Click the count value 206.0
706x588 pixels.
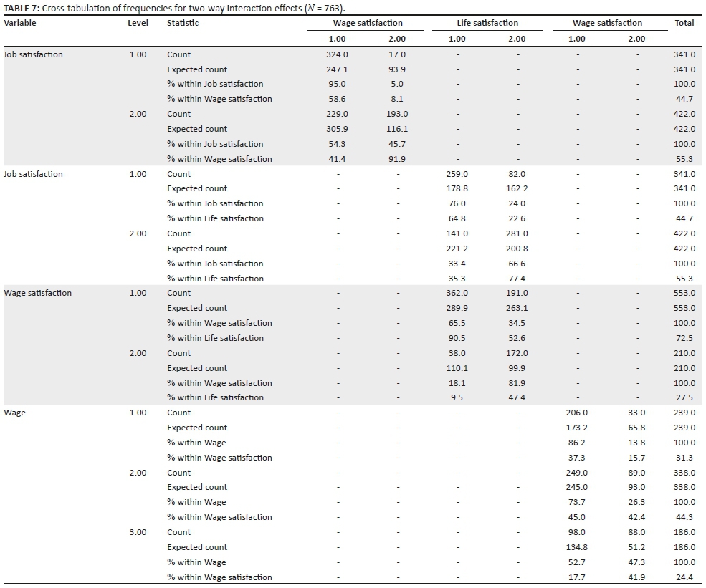coord(576,413)
